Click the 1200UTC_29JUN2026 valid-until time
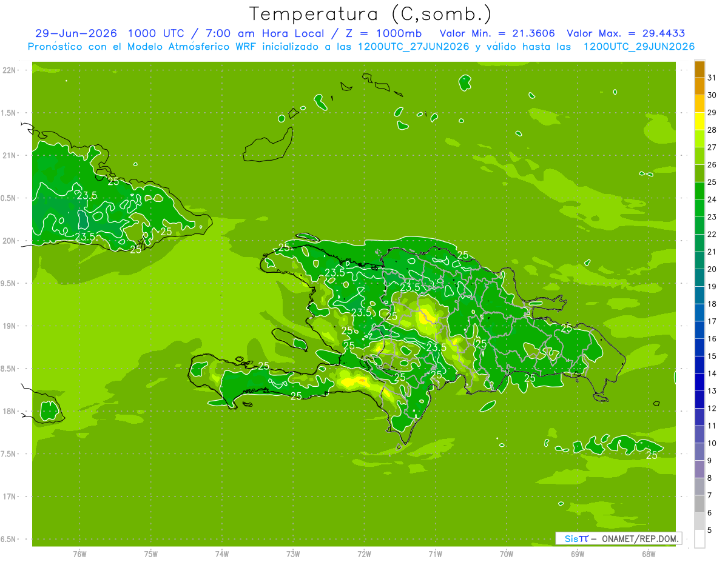This screenshot has width=728, height=562. click(x=639, y=47)
